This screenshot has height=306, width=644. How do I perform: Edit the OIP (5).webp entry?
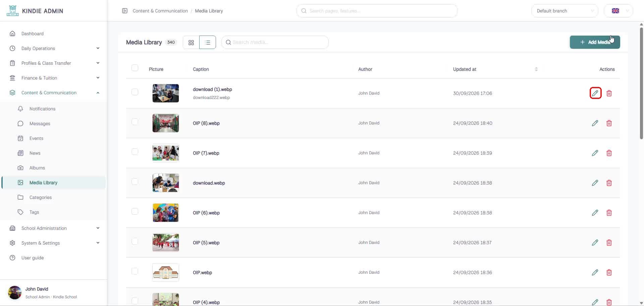pos(595,243)
